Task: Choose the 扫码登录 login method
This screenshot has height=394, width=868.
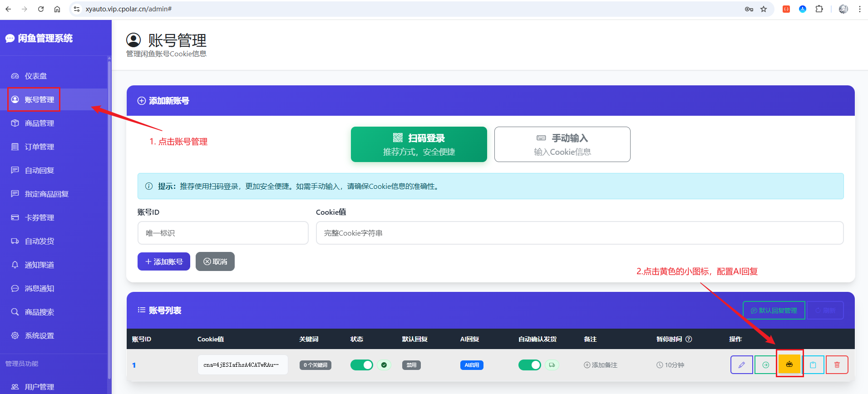Action: (x=419, y=144)
